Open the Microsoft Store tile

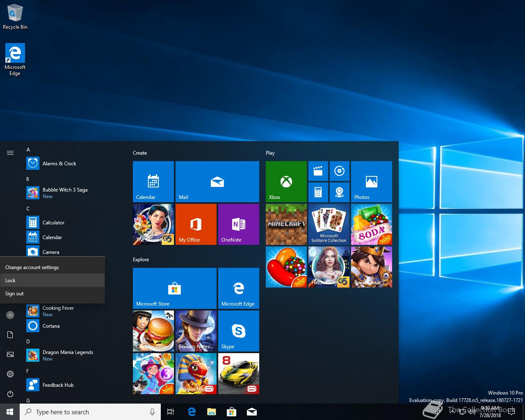[x=175, y=288]
